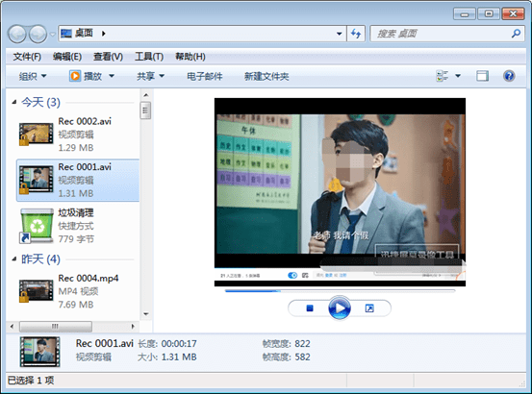This screenshot has width=532, height=394.
Task: Open the 共享 dropdown
Action: click(150, 76)
